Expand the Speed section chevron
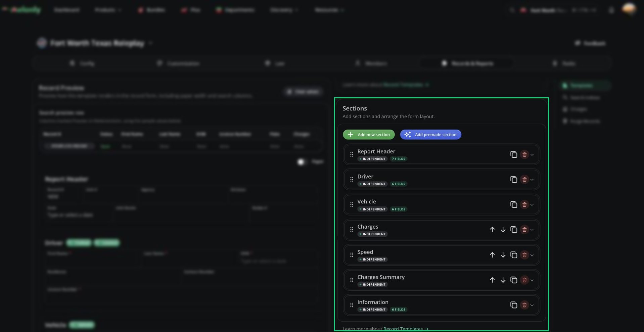 coord(532,255)
